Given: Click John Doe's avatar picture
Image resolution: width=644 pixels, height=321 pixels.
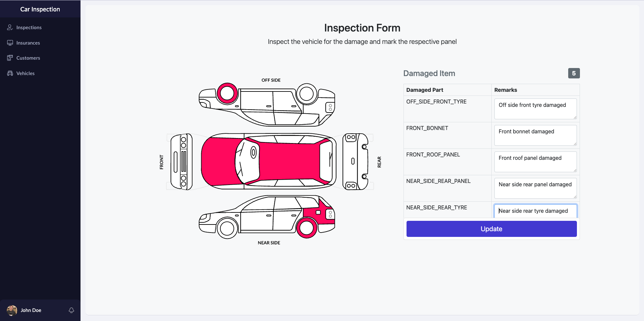Looking at the screenshot, I should pyautogui.click(x=12, y=310).
